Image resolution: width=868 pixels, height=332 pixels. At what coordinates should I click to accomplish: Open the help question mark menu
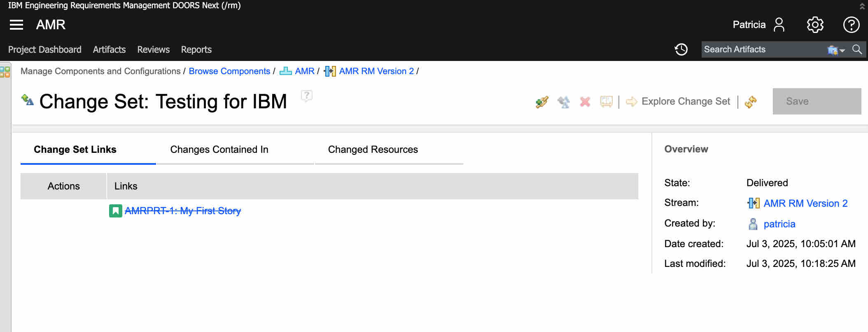click(x=851, y=25)
